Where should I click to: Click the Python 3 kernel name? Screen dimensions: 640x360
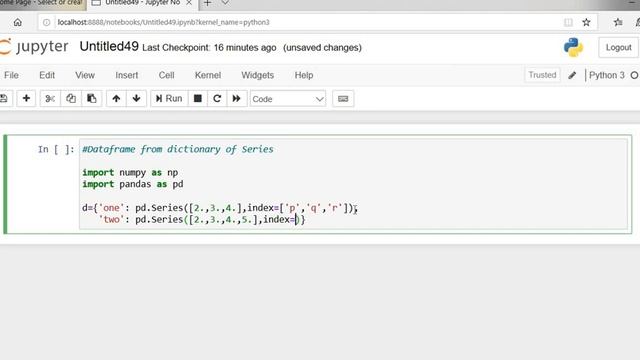[607, 75]
